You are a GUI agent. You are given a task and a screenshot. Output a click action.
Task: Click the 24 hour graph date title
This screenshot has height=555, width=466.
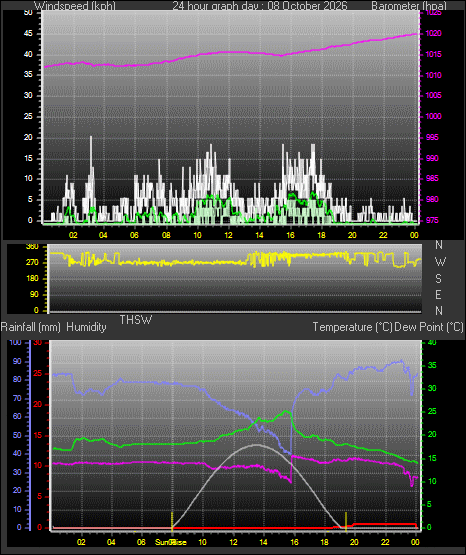click(260, 5)
